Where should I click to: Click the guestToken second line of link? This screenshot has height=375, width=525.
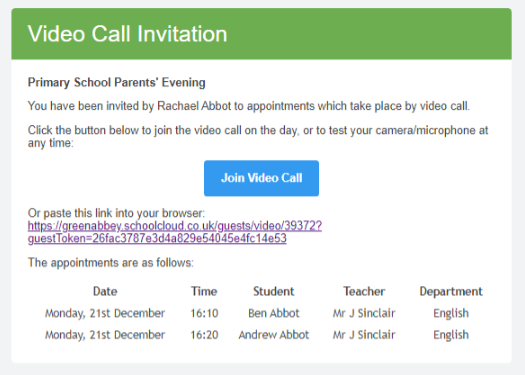click(157, 238)
